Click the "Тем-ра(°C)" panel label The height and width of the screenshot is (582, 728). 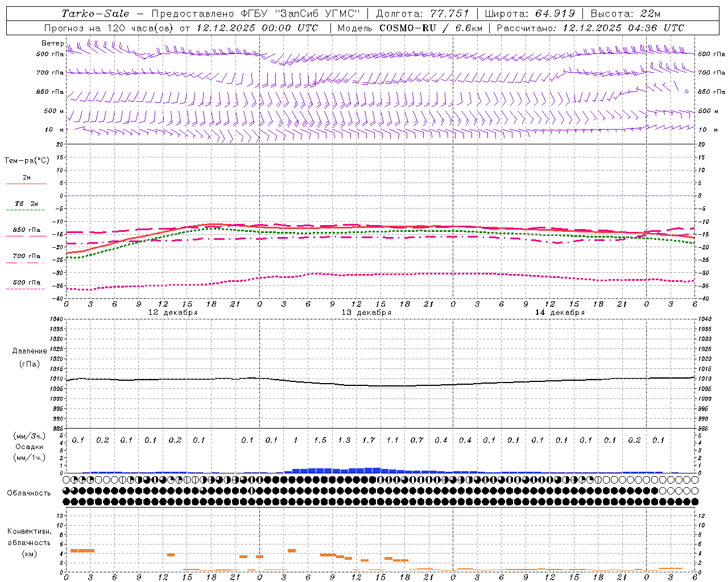pos(27,160)
